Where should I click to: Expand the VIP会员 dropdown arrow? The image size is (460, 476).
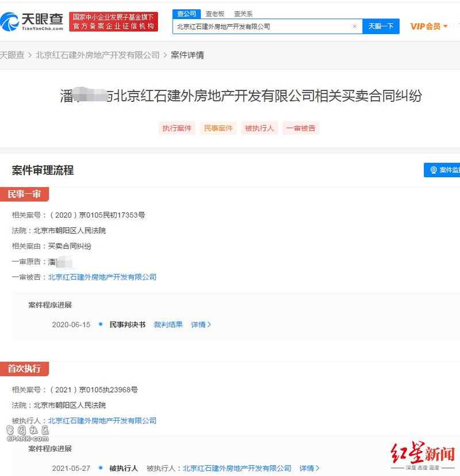(446, 26)
